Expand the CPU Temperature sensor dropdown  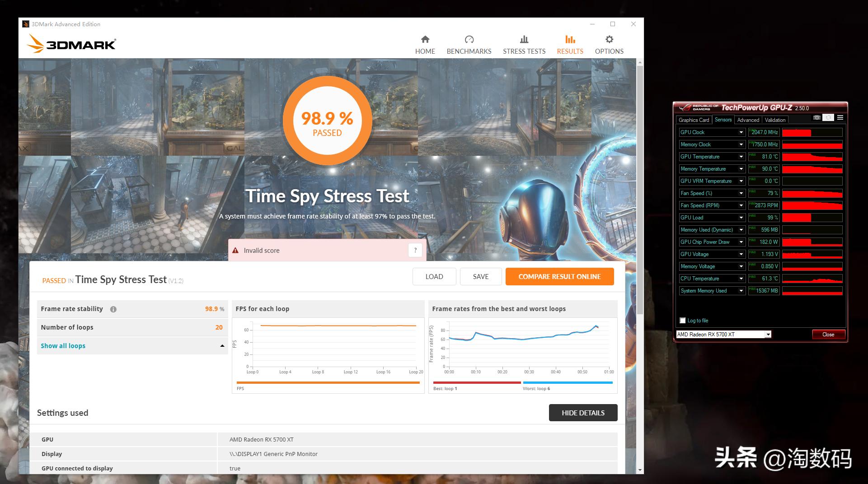point(741,279)
